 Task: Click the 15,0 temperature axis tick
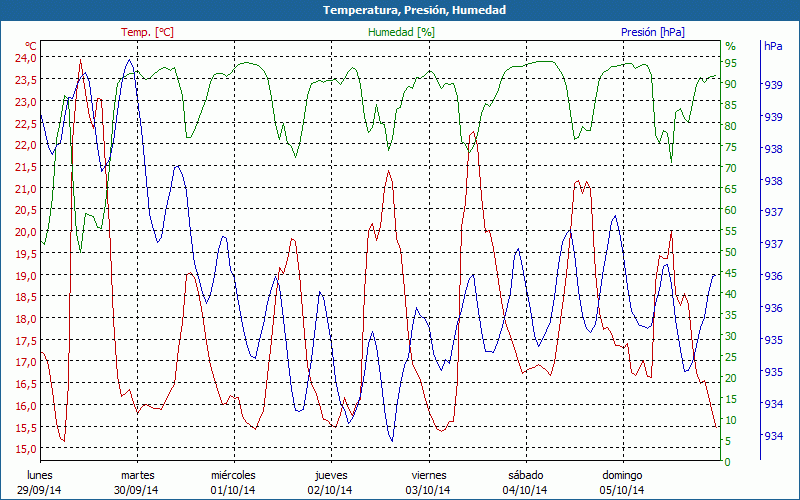[25, 449]
